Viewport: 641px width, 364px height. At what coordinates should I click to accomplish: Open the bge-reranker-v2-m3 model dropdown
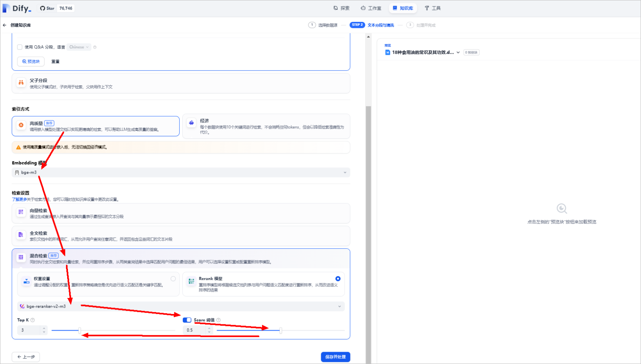click(181, 306)
